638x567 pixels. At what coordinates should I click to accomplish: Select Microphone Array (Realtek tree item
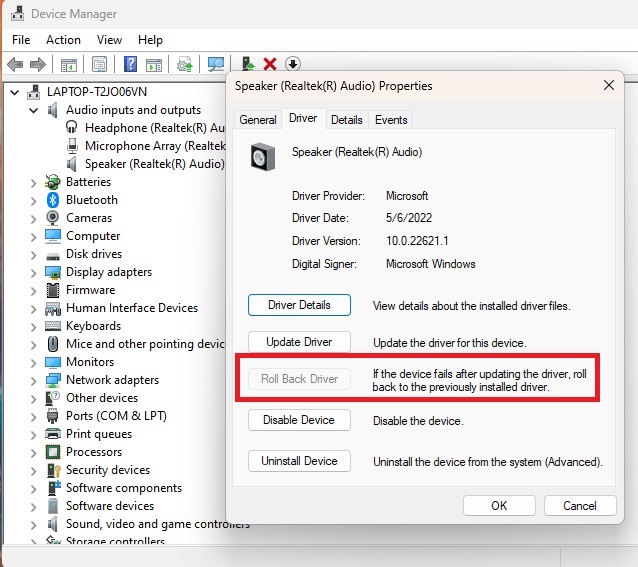[x=155, y=146]
